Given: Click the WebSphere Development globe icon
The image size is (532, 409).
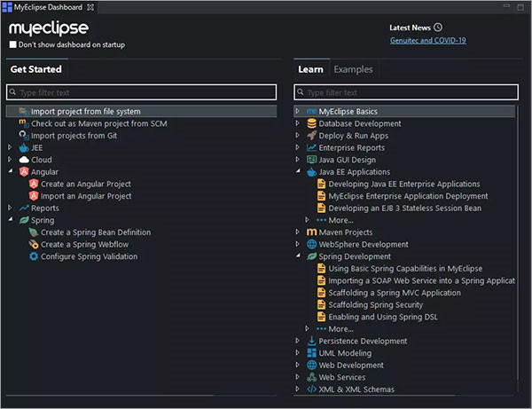Looking at the screenshot, I should tap(311, 244).
